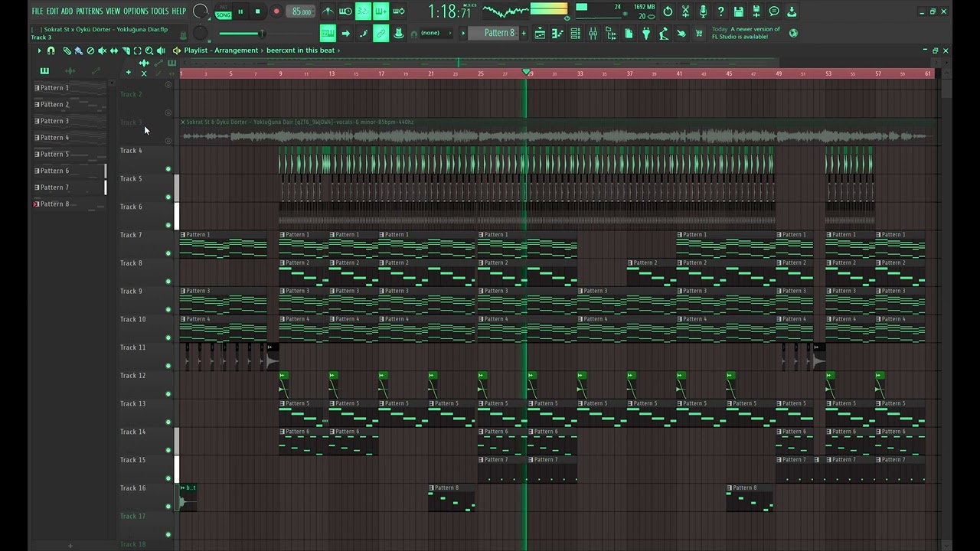Open the plugin picker plug icon
The width and height of the screenshot is (980, 551).
coord(646,33)
